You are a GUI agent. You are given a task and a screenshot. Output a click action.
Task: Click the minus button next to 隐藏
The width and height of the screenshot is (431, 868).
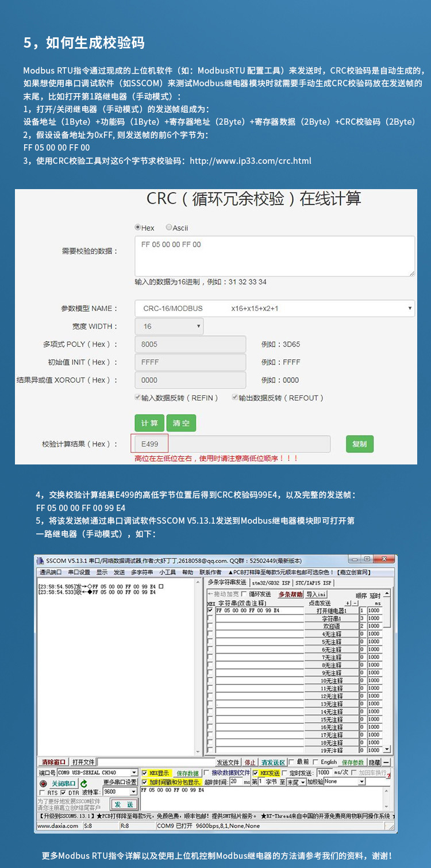pos(387,762)
